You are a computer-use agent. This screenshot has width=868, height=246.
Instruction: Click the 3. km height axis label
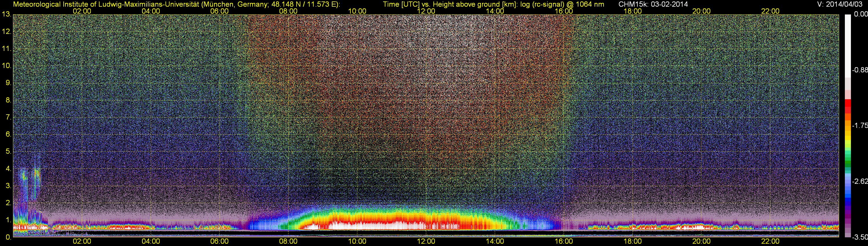pos(8,186)
